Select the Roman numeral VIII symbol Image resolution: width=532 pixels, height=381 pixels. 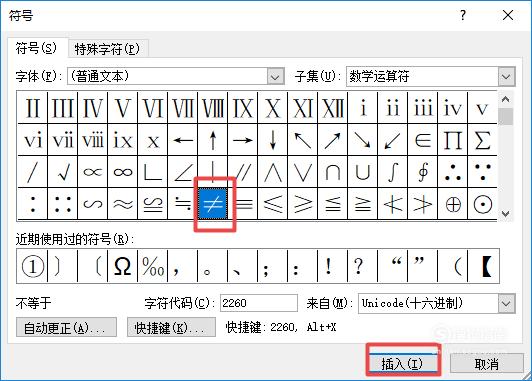[213, 108]
